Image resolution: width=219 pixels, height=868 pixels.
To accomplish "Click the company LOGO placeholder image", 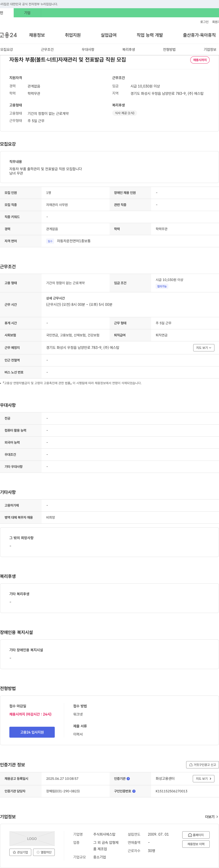I will tap(32, 839).
